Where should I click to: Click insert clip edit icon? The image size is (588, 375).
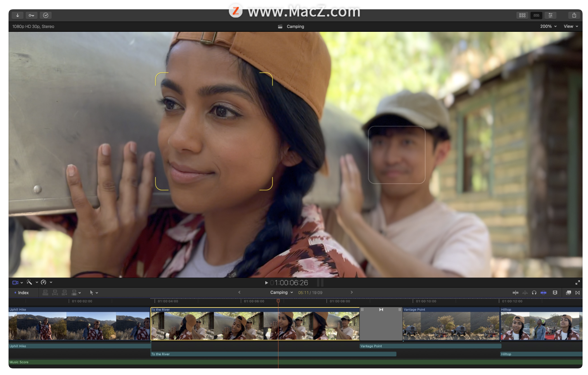55,293
